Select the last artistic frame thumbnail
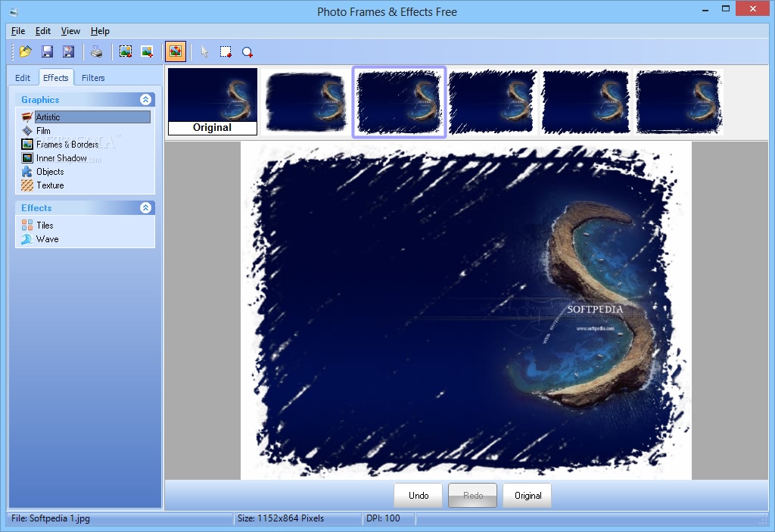This screenshot has width=775, height=532. pos(679,101)
